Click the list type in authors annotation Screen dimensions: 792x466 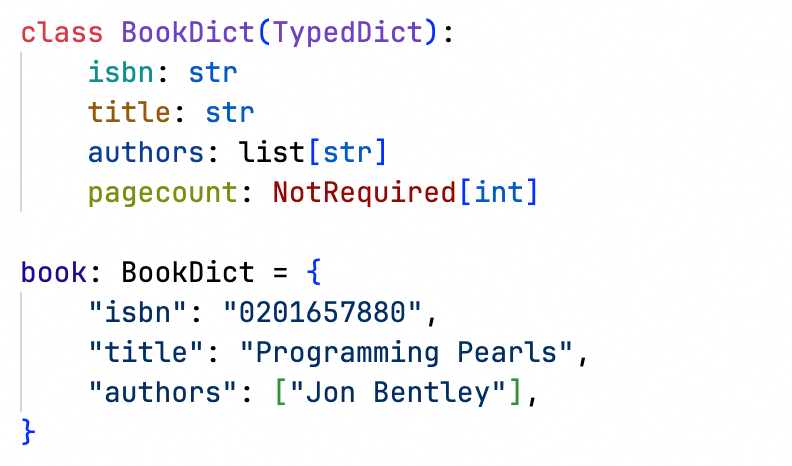(x=272, y=153)
